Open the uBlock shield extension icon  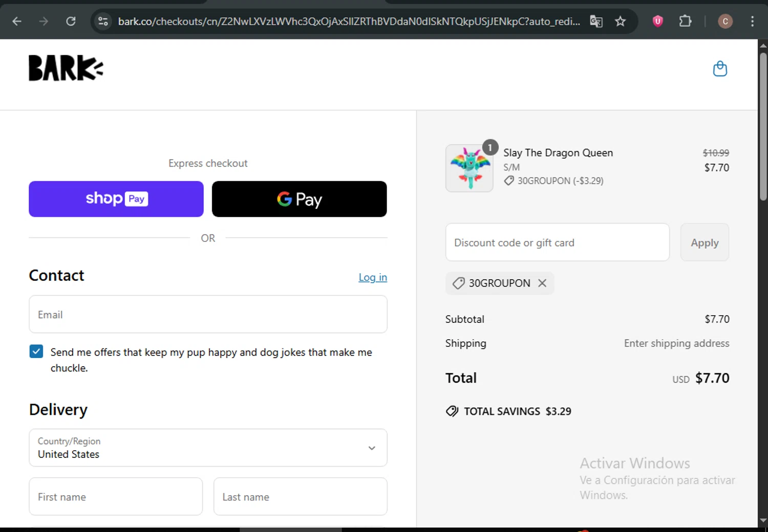657,21
